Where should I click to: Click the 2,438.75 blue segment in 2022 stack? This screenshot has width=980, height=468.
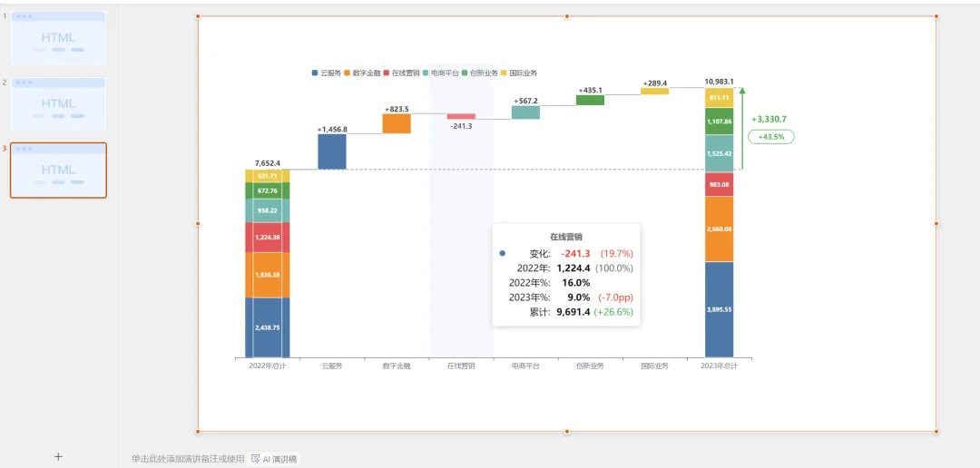point(268,327)
